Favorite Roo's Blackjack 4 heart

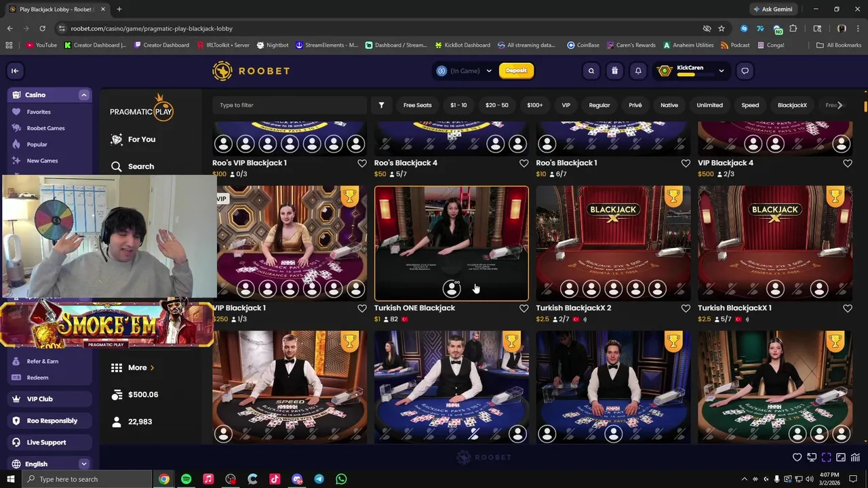(x=524, y=163)
